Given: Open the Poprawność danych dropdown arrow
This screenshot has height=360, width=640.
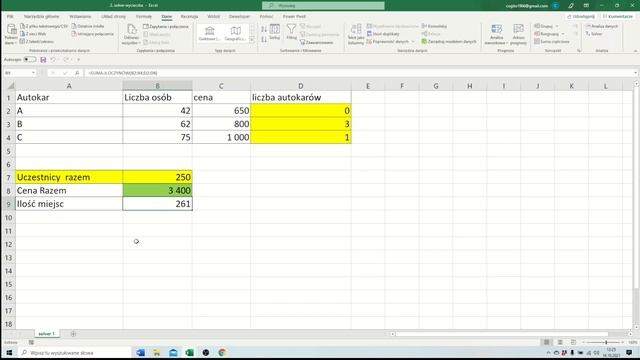Looking at the screenshot, I should [413, 42].
